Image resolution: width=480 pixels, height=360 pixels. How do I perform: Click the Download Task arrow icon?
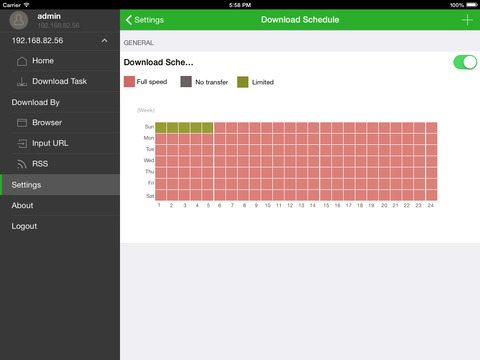click(22, 82)
